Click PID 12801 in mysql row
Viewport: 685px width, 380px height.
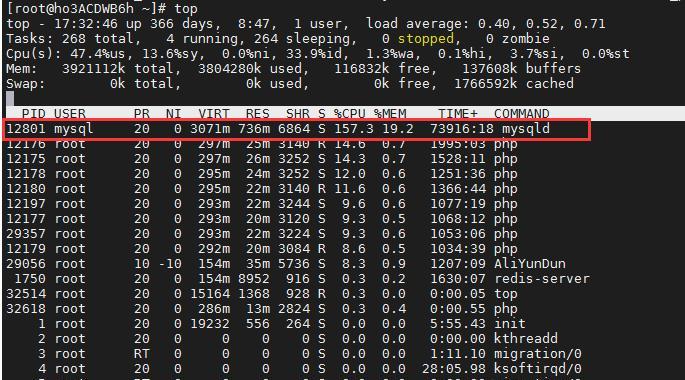click(x=26, y=129)
